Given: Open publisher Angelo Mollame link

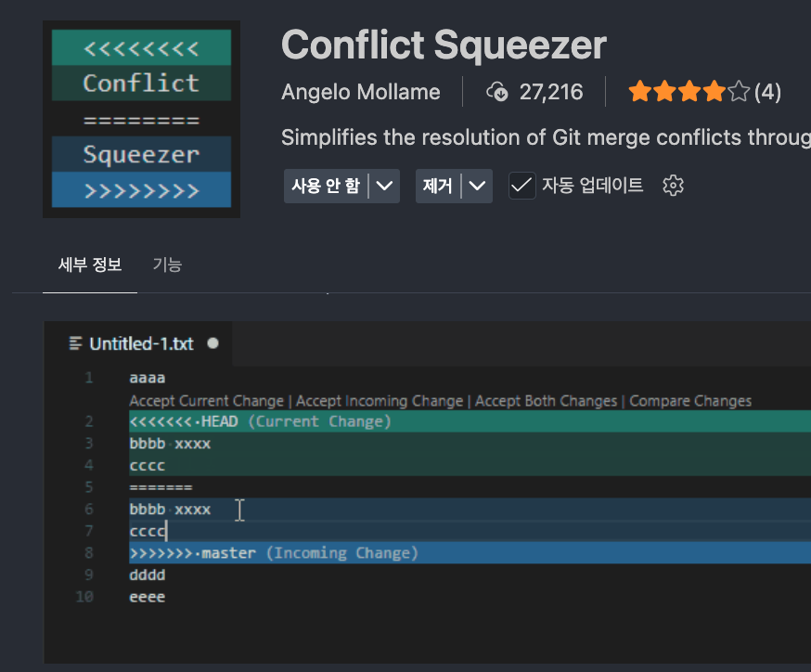Looking at the screenshot, I should click(x=361, y=92).
